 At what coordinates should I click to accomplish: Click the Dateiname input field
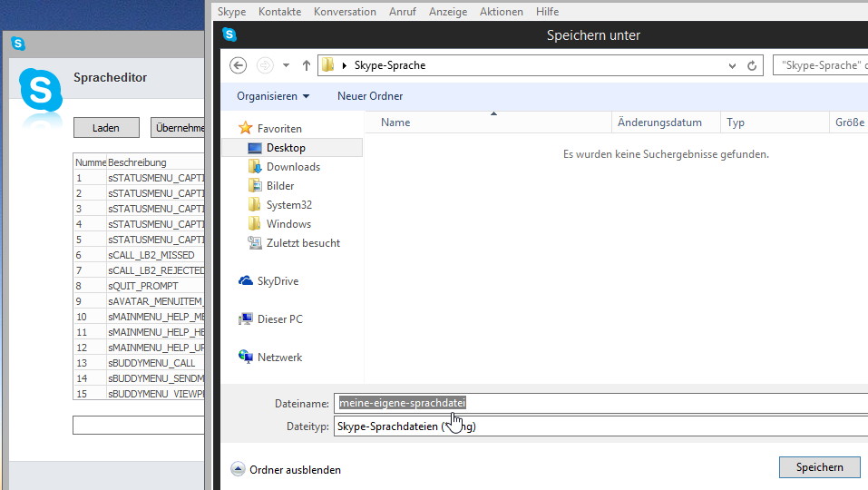point(600,403)
